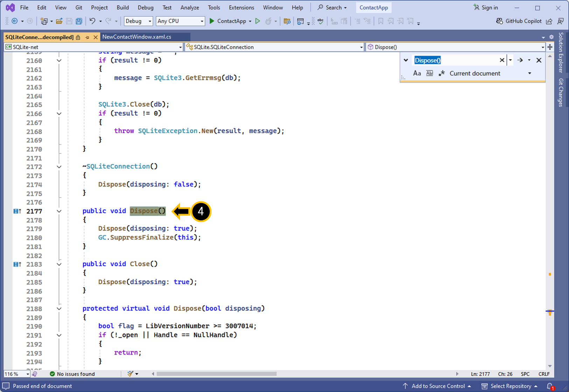
Task: Switch to the NewContactWindow.xaml.cs tab
Action: pos(137,37)
